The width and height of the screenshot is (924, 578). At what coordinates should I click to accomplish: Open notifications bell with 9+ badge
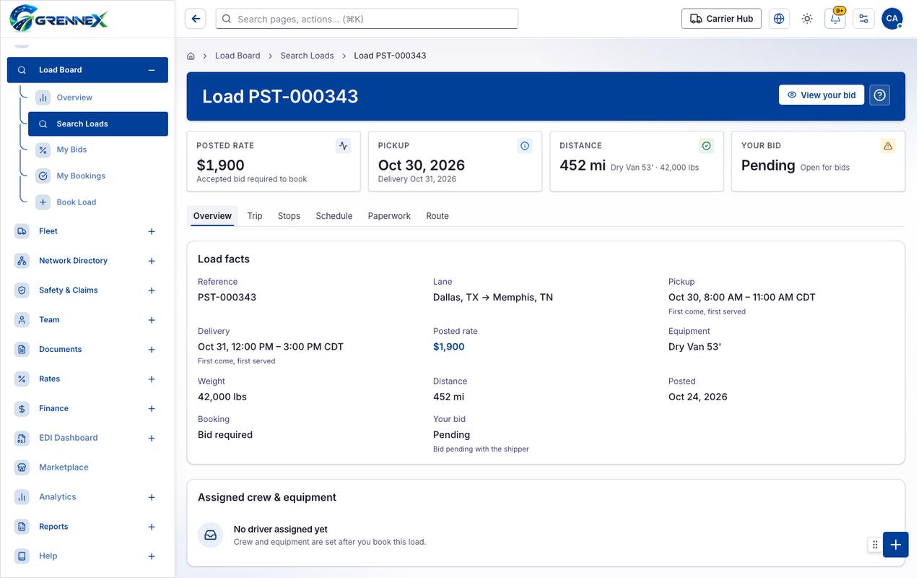[835, 19]
